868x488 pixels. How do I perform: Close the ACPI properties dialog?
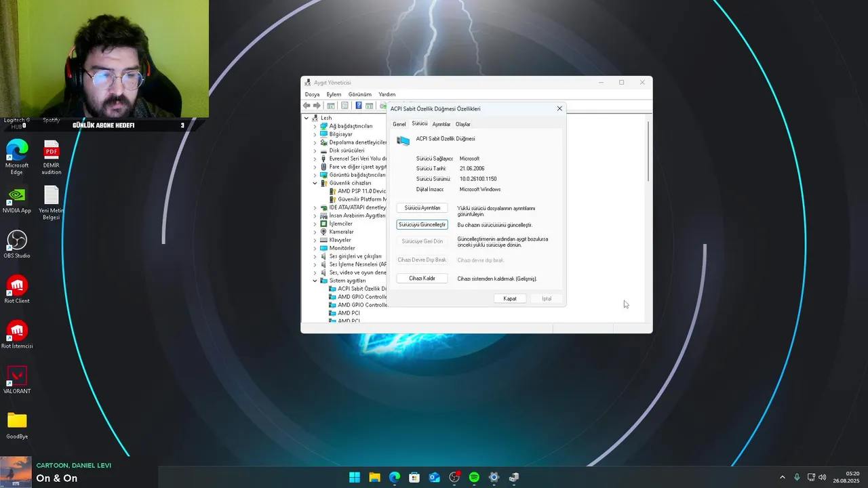[x=559, y=108]
